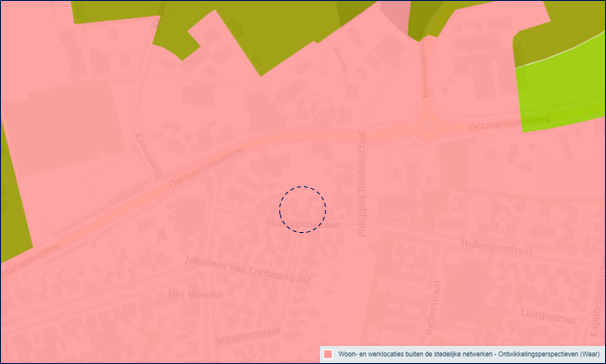Click the 'Hobergenstraat' label above Librijestraat
The image size is (606, 364).
pyautogui.click(x=496, y=247)
